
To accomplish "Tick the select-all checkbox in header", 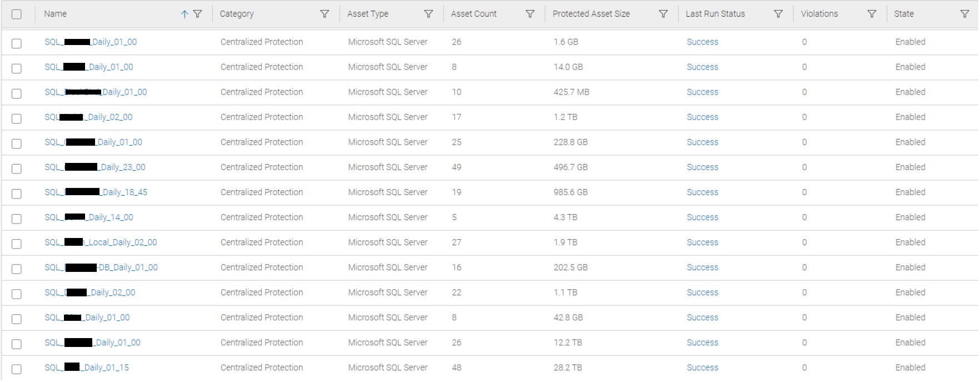I will coord(17,14).
